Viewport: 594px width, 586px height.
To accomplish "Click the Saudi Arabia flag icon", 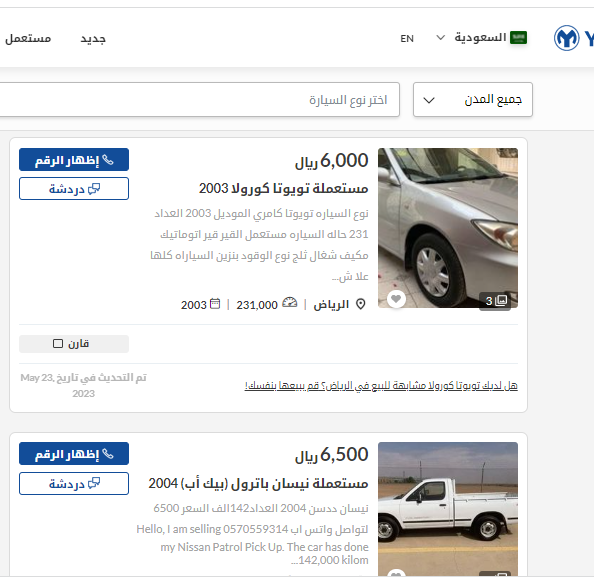I will (x=518, y=38).
